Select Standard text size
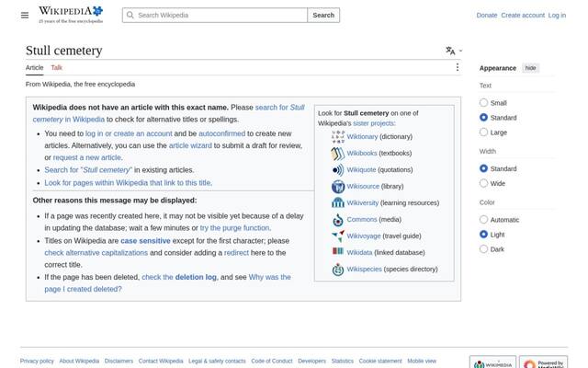Viewport: 588px width, 368px height. (484, 118)
